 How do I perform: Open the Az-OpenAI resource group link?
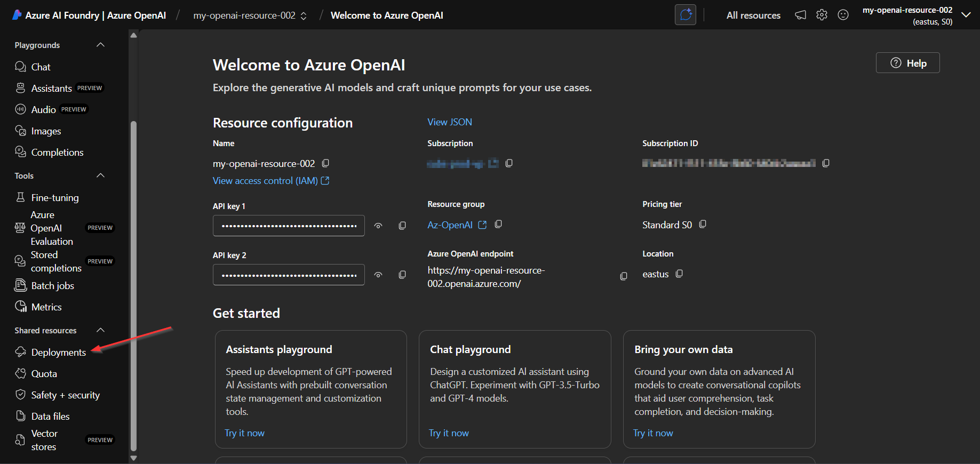point(450,225)
